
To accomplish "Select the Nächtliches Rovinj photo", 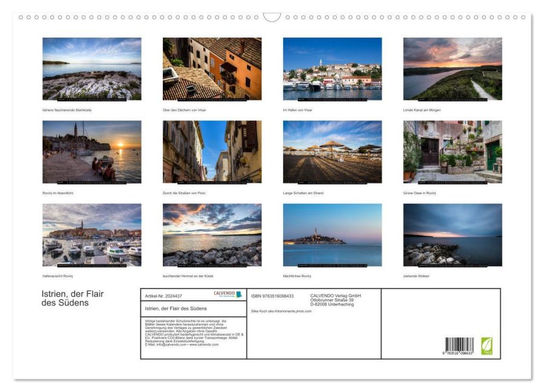I will click(332, 235).
